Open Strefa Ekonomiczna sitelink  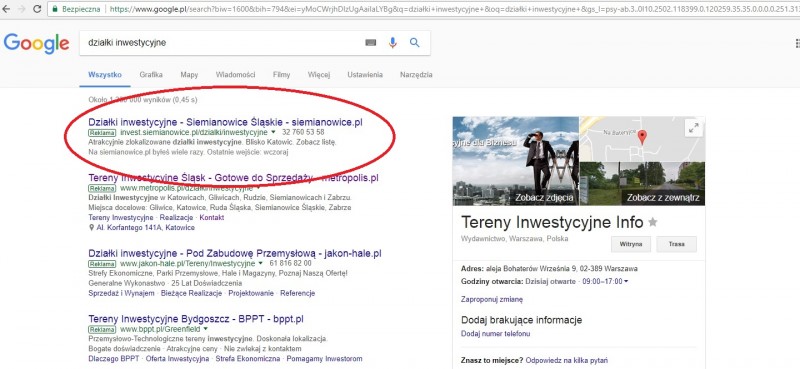click(248, 359)
